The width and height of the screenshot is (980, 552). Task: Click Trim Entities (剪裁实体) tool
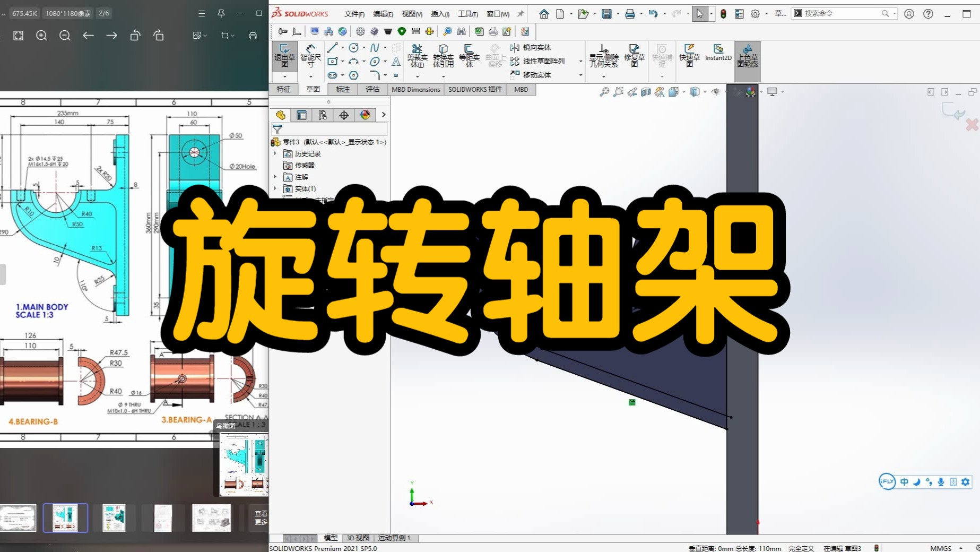coord(417,56)
